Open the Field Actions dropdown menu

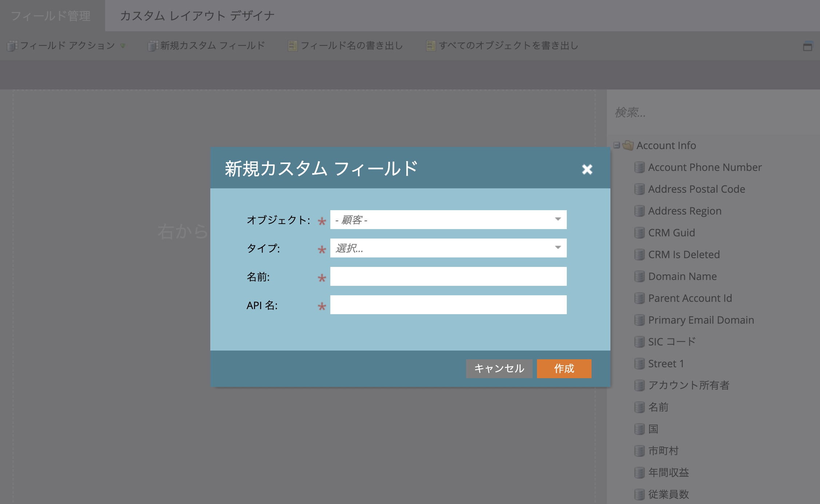click(x=67, y=46)
